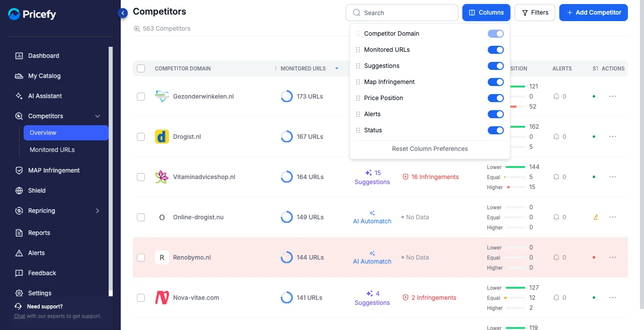Image resolution: width=644 pixels, height=330 pixels.
Task: Open the MAP Infringement shield icon
Action: point(19,170)
